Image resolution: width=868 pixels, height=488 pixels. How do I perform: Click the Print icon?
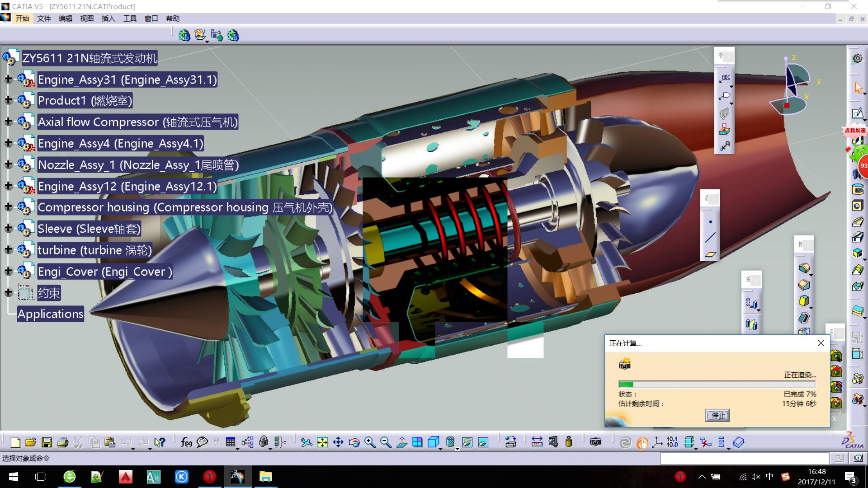tap(63, 442)
